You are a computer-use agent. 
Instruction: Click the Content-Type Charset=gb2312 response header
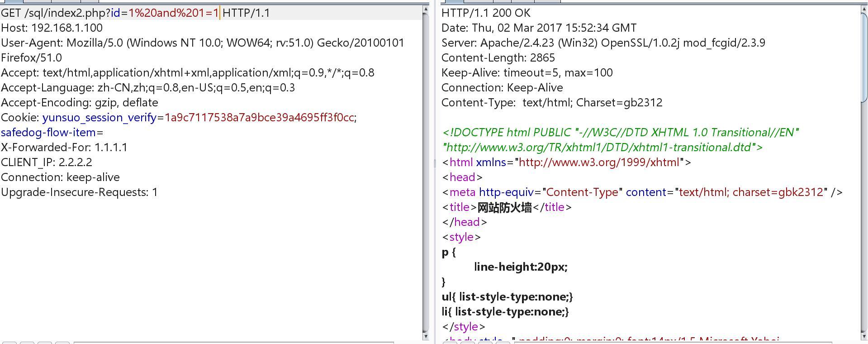coord(552,102)
